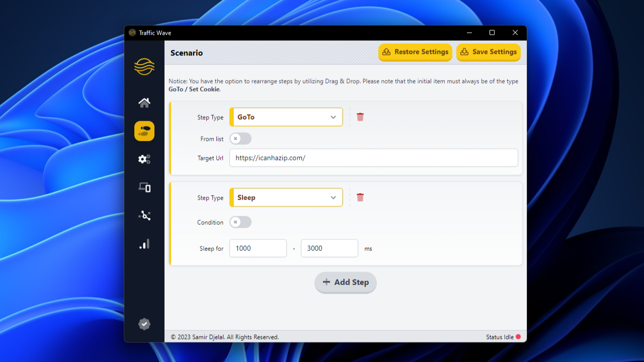Click the minimum sleep value field showing 1000
This screenshot has width=644, height=362.
[258, 248]
